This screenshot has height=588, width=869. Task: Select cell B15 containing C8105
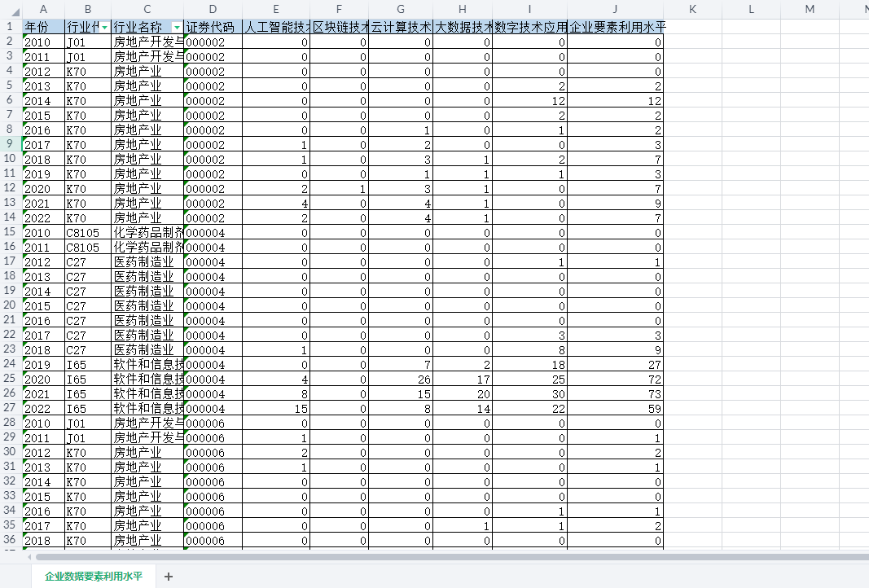[x=88, y=233]
